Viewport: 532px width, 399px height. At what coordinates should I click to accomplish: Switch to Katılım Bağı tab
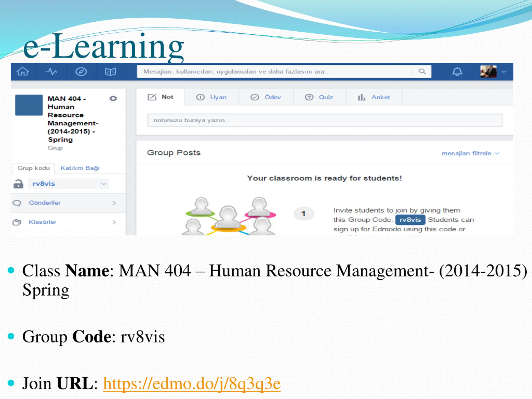(80, 168)
